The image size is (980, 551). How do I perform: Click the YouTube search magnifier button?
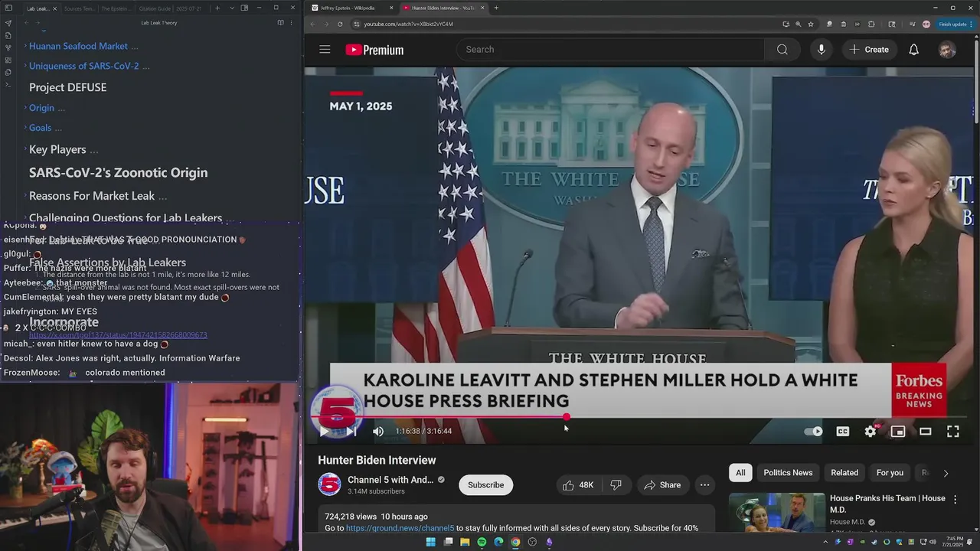coord(782,50)
